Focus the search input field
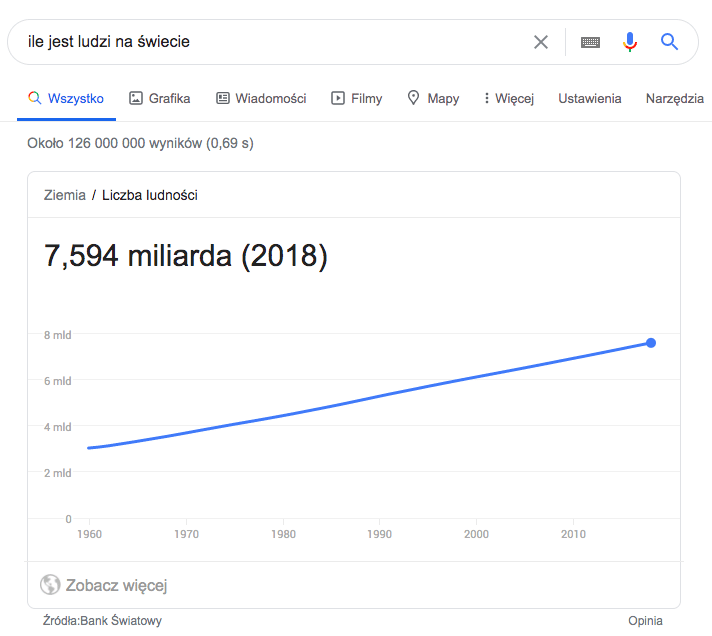712x636 pixels. tap(270, 42)
